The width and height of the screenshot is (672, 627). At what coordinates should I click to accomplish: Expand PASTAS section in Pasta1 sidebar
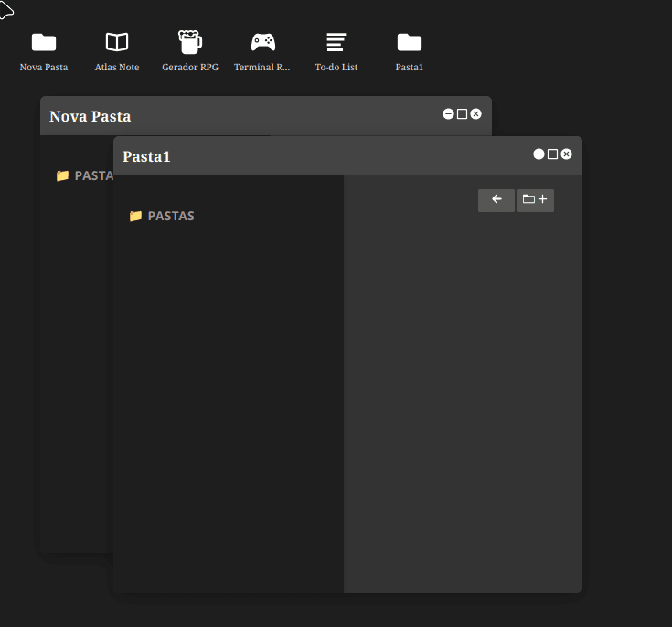pos(162,217)
